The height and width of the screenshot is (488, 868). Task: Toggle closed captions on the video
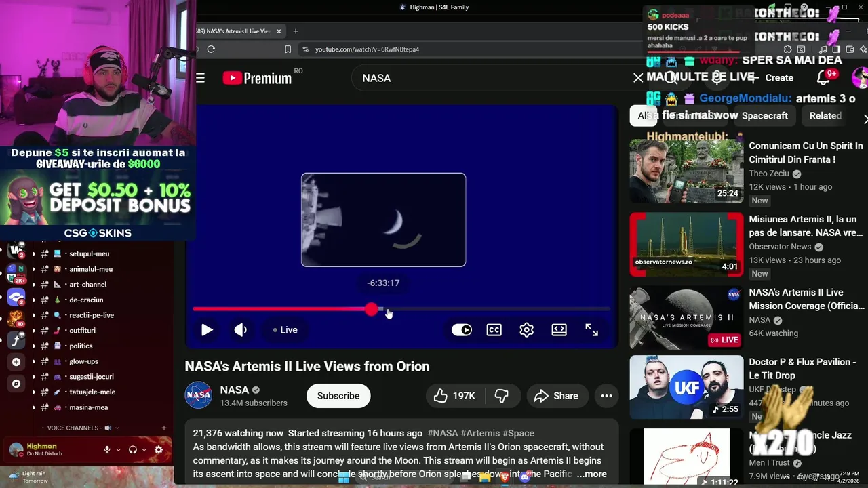[x=494, y=330]
